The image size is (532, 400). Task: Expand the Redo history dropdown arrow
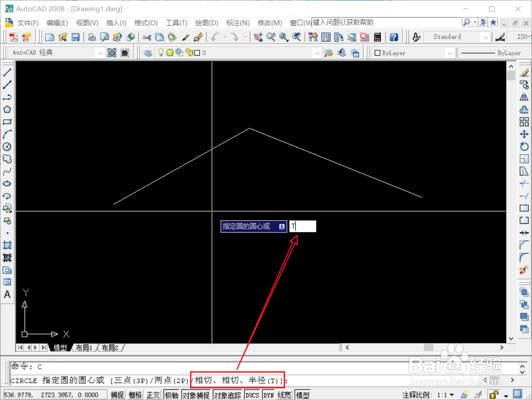click(245, 37)
